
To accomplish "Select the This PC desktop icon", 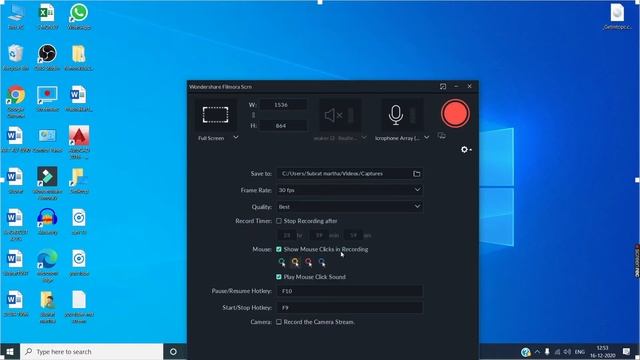I will [16, 16].
